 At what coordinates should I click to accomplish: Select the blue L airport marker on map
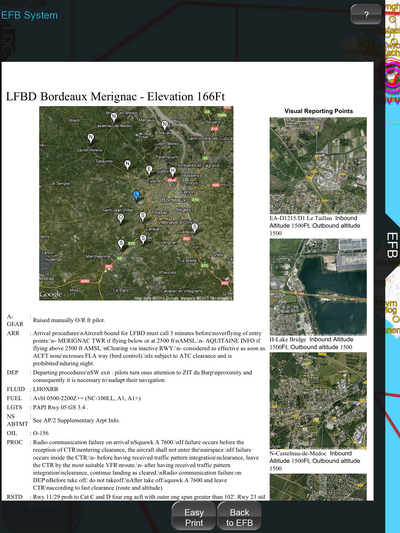point(136,196)
